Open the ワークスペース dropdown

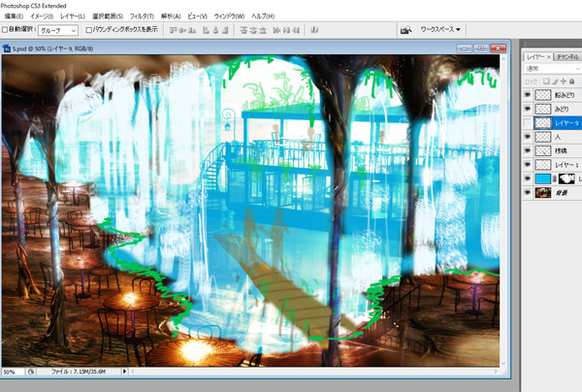[440, 29]
